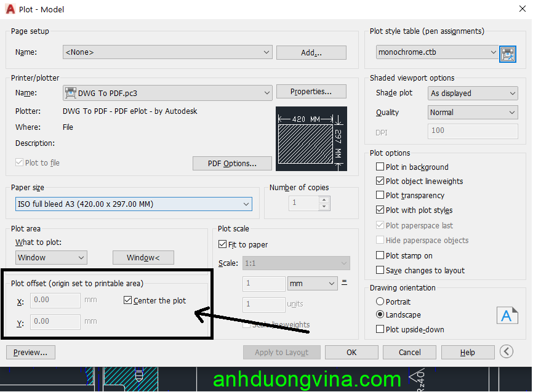Click the printer Properties button

click(x=311, y=92)
